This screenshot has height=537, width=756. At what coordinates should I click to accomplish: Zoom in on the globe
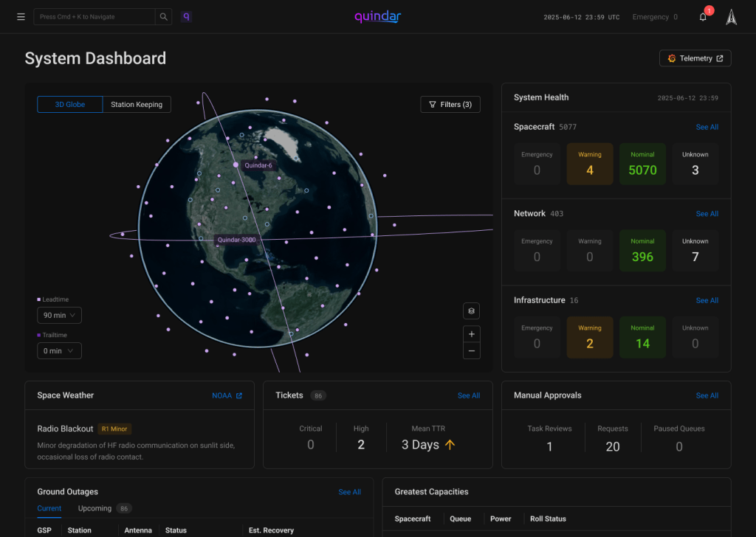[472, 333]
